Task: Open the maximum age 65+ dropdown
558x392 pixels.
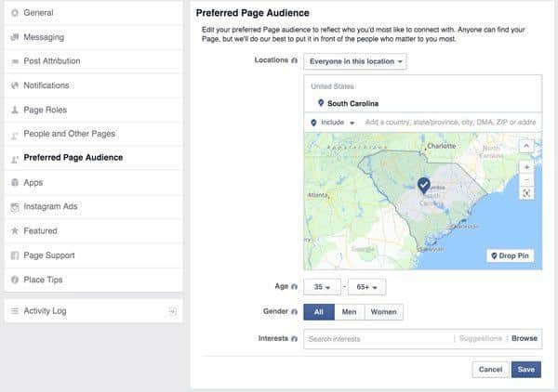Action: 367,287
